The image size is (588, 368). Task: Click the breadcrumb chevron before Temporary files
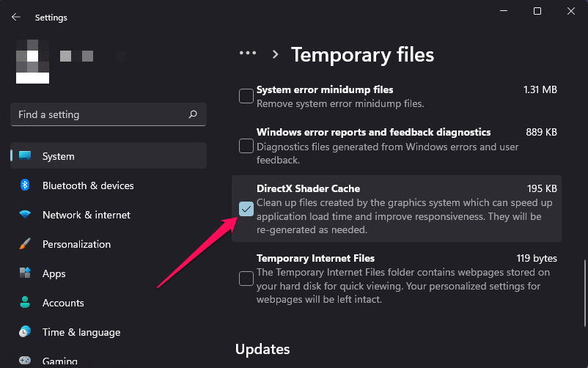coord(276,54)
